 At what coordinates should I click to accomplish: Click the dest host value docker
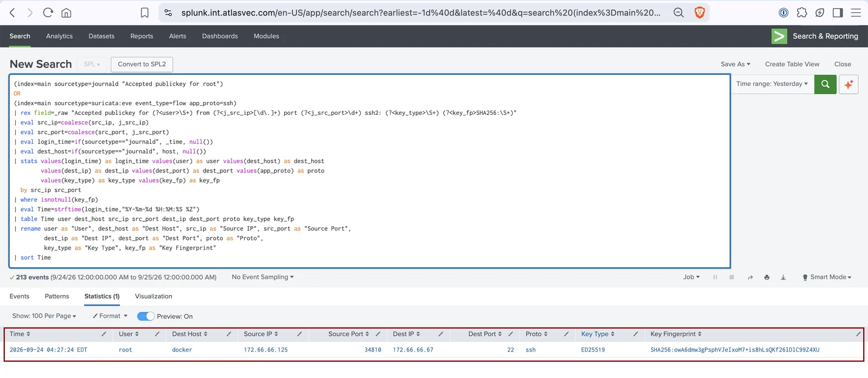pos(182,350)
